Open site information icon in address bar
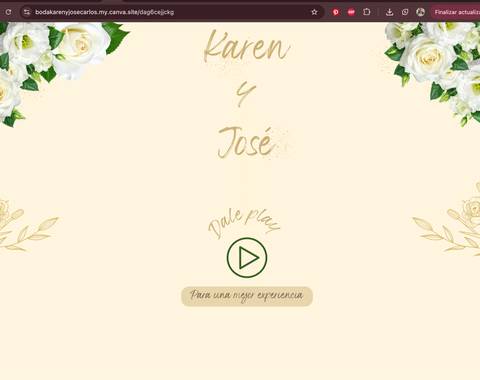The height and width of the screenshot is (380, 480). tap(27, 12)
